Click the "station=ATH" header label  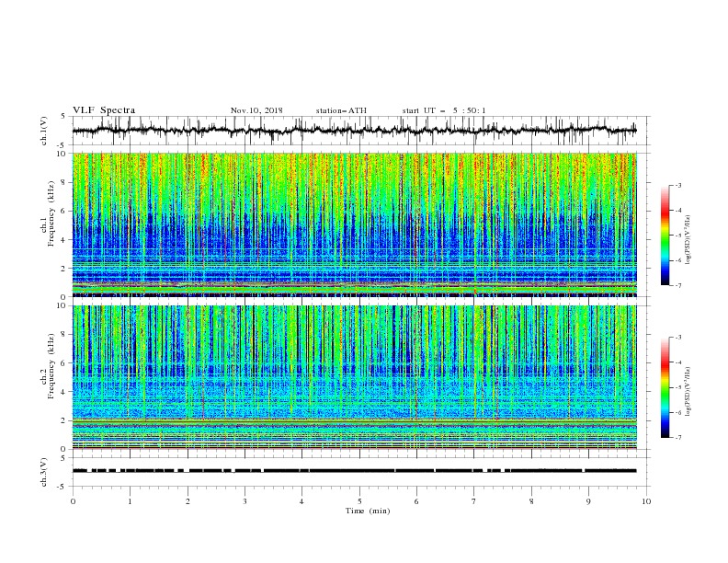tap(341, 110)
